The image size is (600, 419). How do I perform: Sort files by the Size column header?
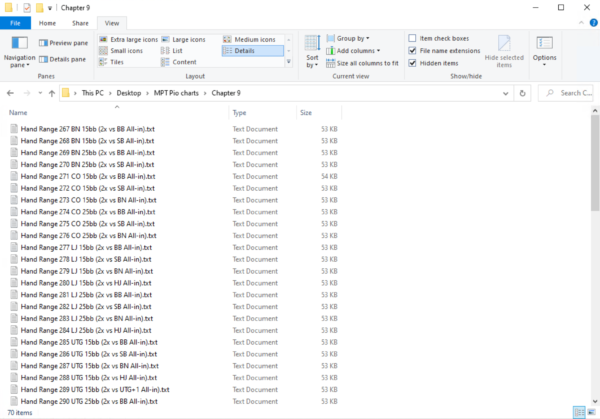click(305, 113)
